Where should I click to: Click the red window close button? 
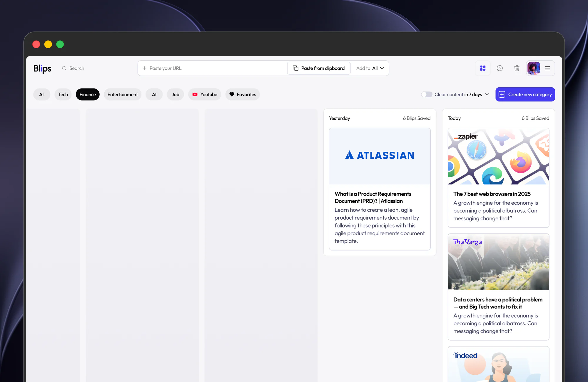36,44
